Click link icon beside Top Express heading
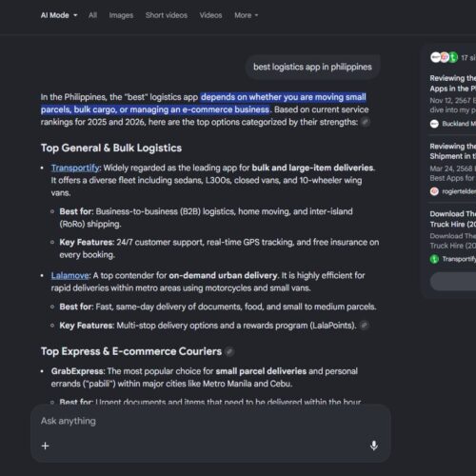The height and width of the screenshot is (476, 476). pyautogui.click(x=229, y=351)
